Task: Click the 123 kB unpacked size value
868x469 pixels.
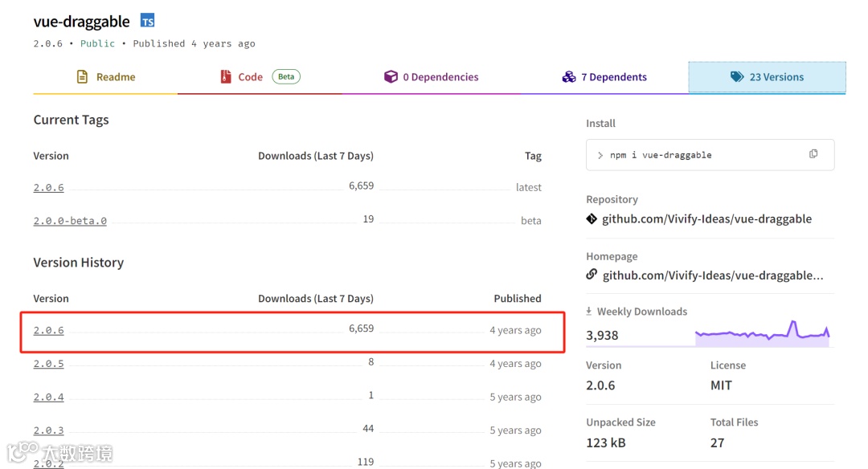Action: pyautogui.click(x=606, y=442)
